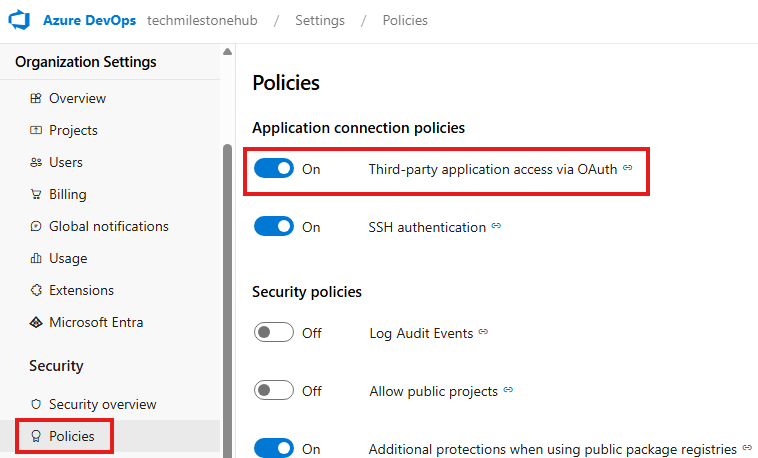758x458 pixels.
Task: Click the Log Audit Events label text
Action: click(421, 333)
